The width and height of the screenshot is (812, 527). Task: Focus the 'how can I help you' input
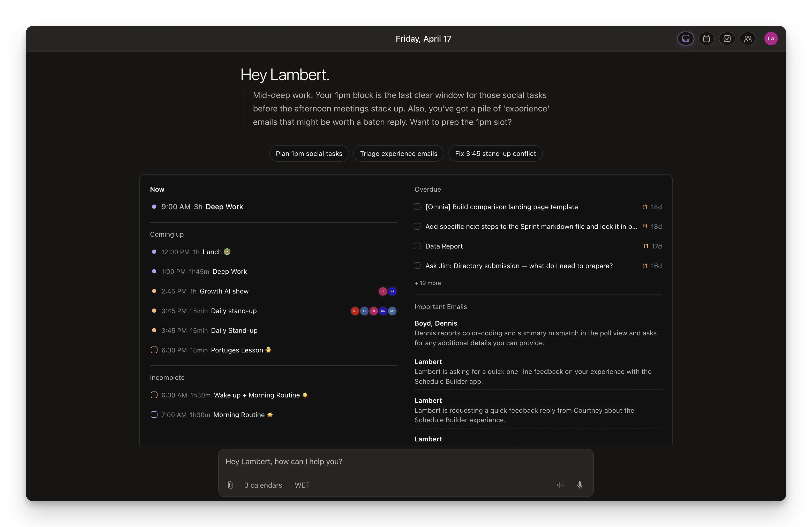point(405,462)
